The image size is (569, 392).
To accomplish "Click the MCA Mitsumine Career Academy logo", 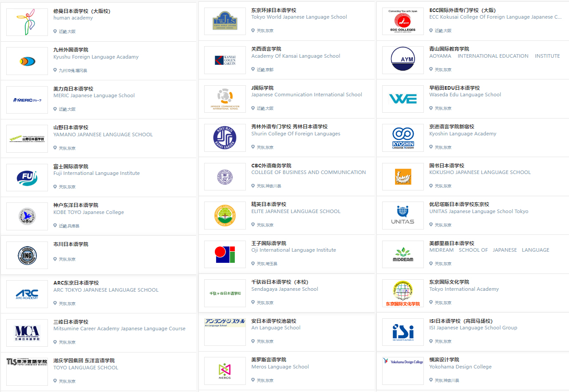I will pyautogui.click(x=27, y=333).
